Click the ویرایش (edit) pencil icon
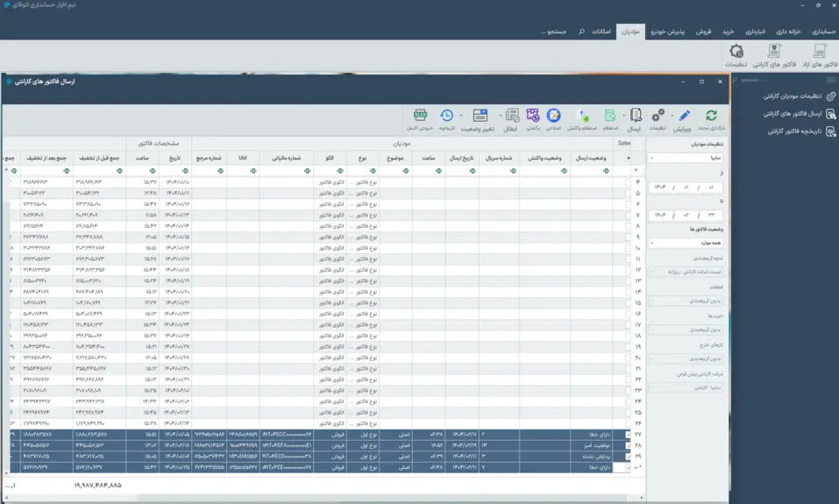 tap(686, 117)
